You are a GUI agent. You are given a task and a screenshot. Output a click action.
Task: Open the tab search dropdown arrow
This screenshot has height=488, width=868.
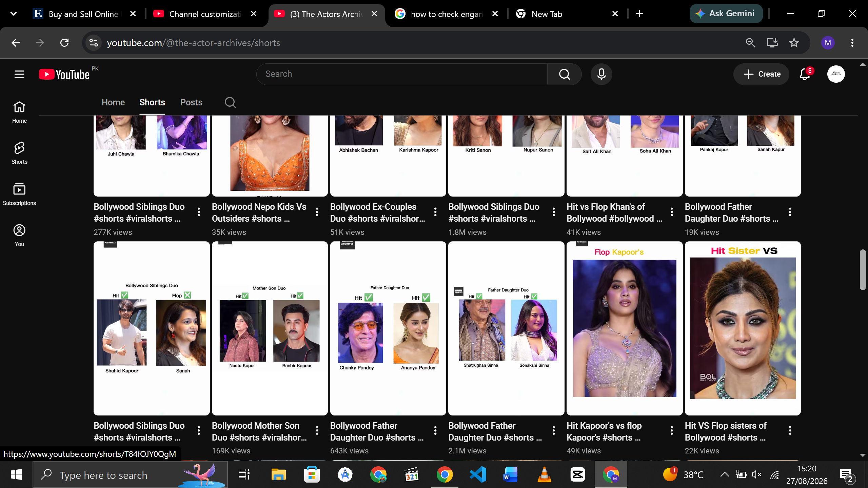14,14
